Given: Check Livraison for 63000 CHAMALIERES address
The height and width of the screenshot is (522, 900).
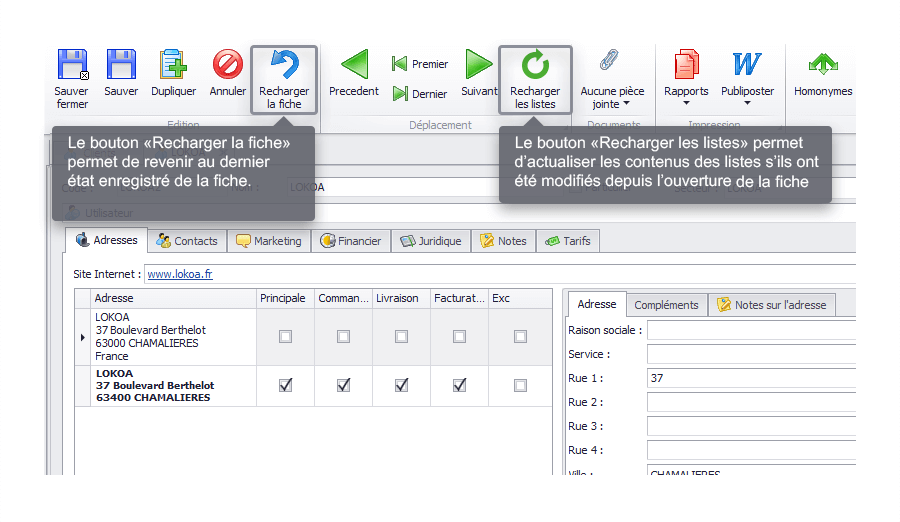Looking at the screenshot, I should [x=401, y=337].
